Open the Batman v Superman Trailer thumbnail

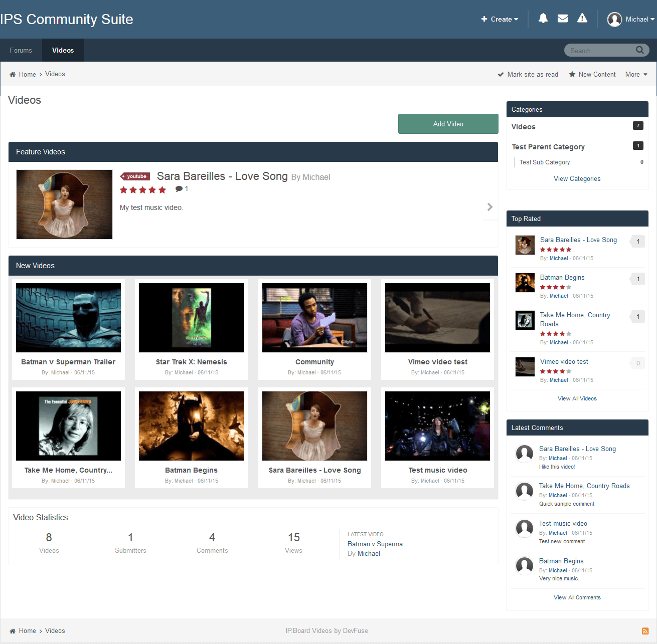(68, 318)
